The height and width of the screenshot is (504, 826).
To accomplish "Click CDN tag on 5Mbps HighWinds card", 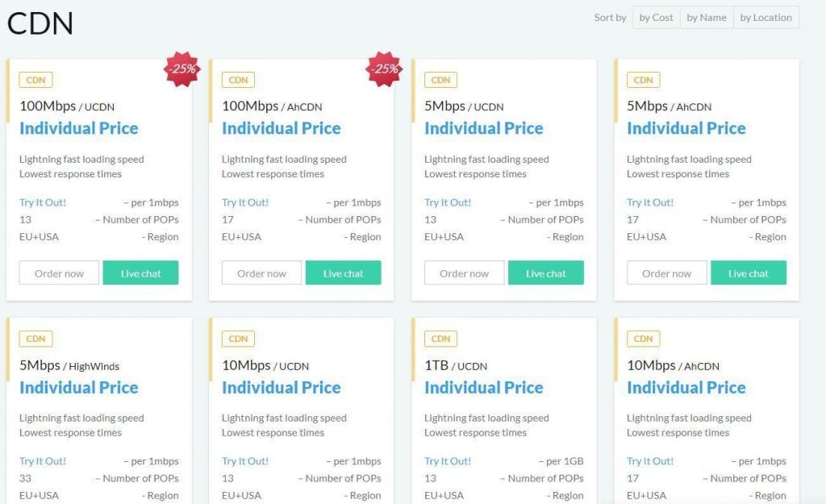I will click(x=35, y=339).
